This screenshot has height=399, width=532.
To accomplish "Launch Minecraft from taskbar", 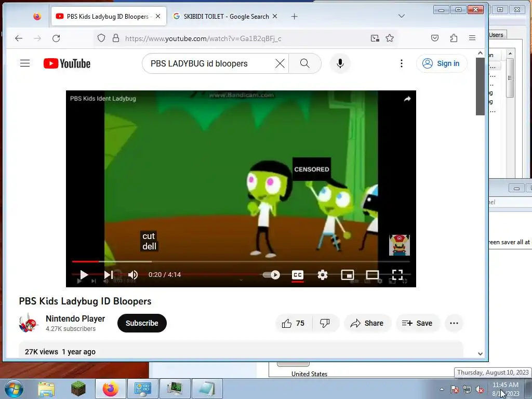I will point(78,389).
